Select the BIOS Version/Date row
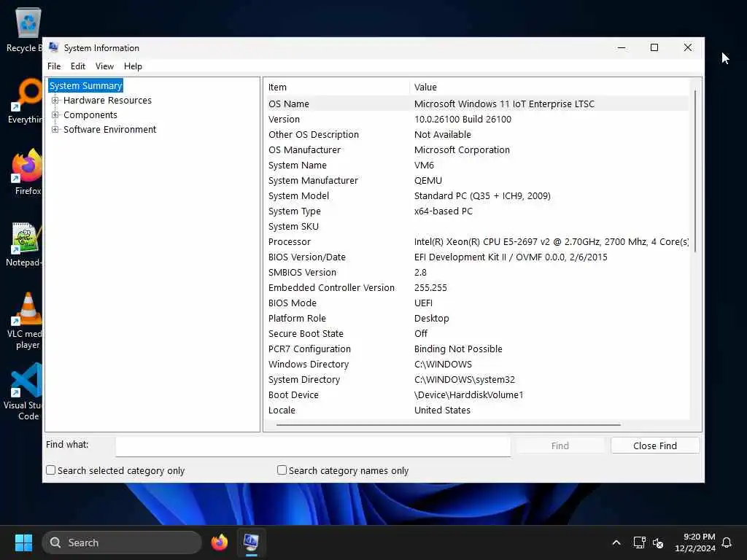Viewport: 747px width, 560px height. pyautogui.click(x=477, y=257)
